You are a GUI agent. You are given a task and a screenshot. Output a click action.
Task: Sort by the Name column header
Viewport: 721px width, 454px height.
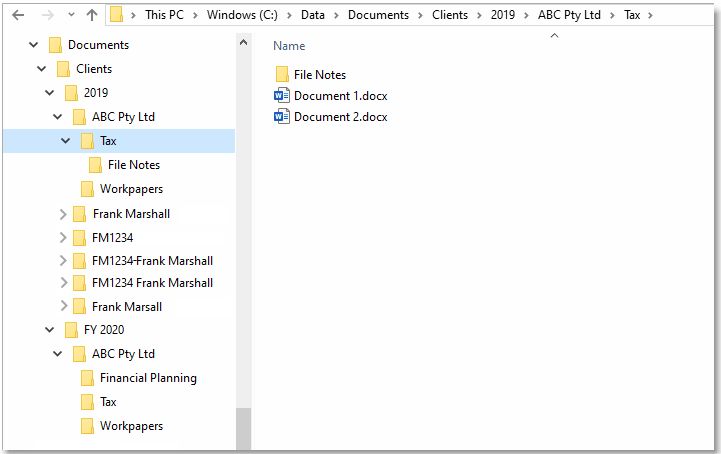[289, 46]
